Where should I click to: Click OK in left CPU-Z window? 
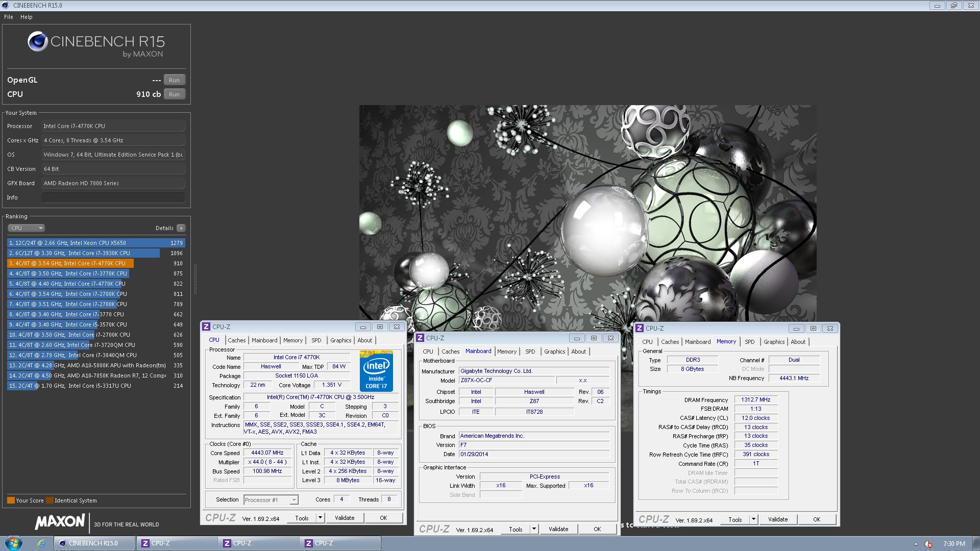(383, 518)
